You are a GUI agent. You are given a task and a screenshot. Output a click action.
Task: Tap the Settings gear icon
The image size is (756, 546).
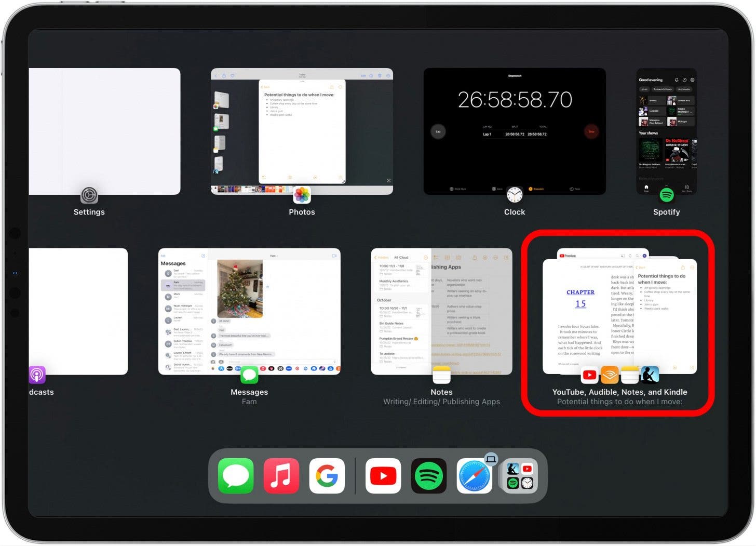coord(89,195)
